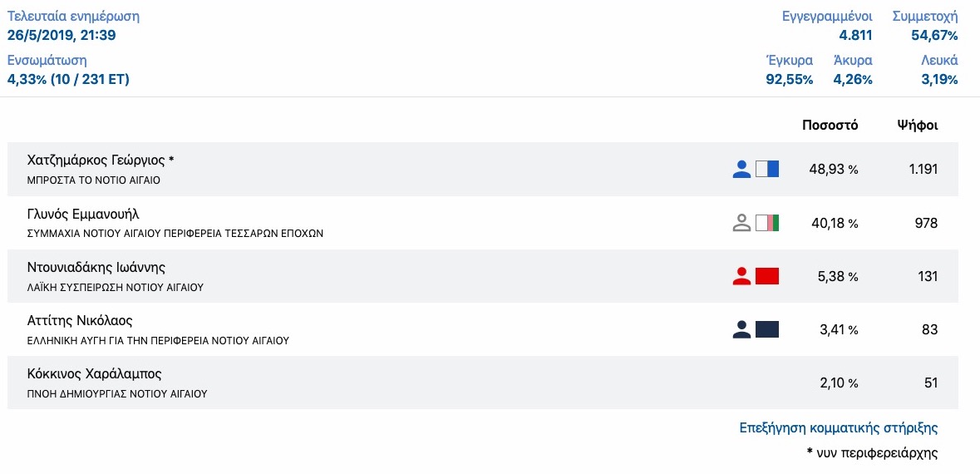Click the red party flag for Ντουνιαδάκης
The width and height of the screenshot is (980, 474).
766,276
